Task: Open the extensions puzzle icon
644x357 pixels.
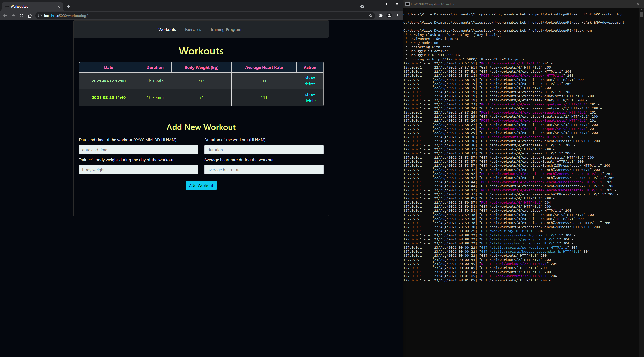Action: tap(381, 16)
